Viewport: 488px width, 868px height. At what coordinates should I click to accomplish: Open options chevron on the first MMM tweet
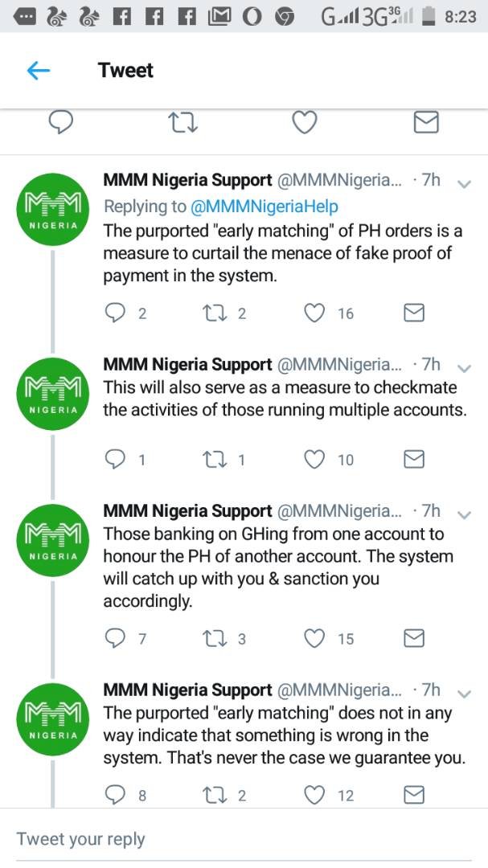463,184
